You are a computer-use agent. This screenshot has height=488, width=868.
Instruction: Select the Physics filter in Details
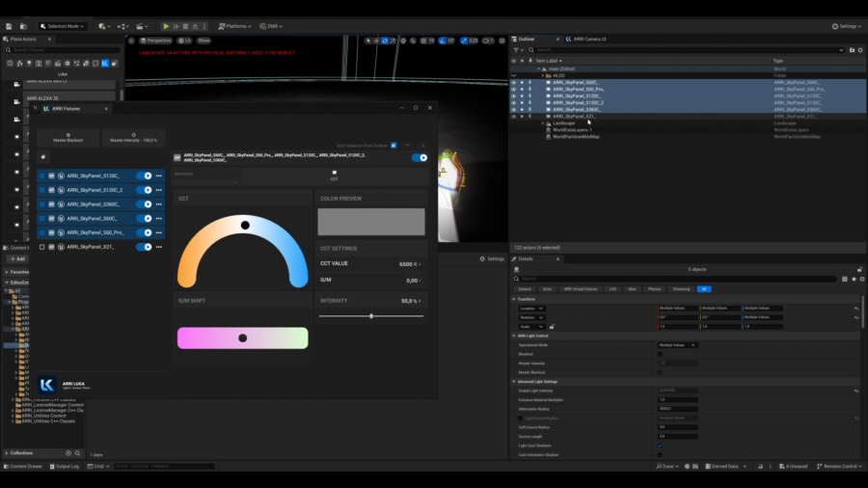[x=654, y=288]
